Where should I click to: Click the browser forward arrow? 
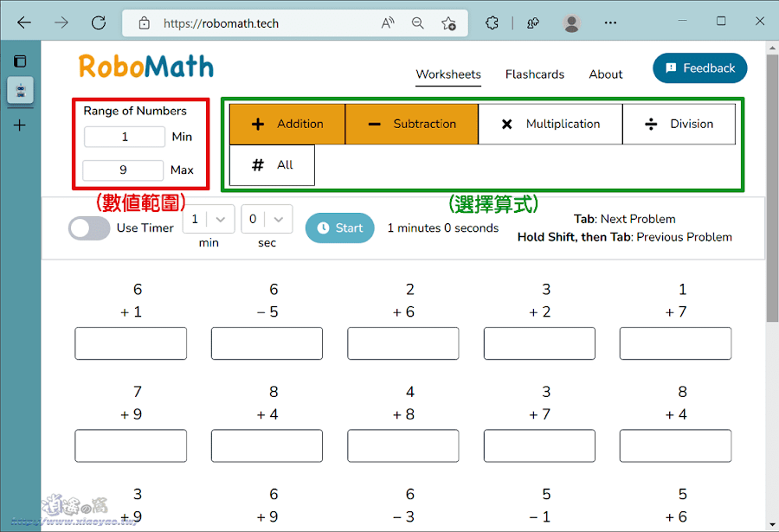pyautogui.click(x=61, y=22)
